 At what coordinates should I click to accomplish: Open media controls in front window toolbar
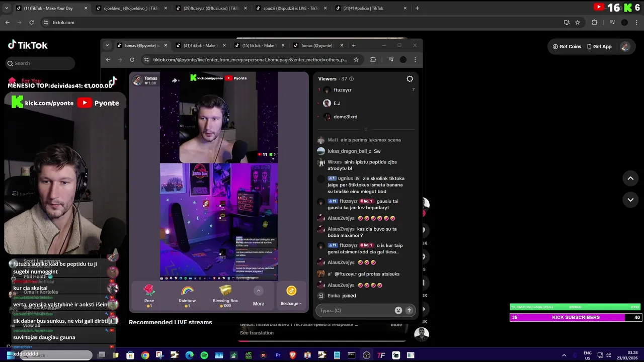[391, 59]
